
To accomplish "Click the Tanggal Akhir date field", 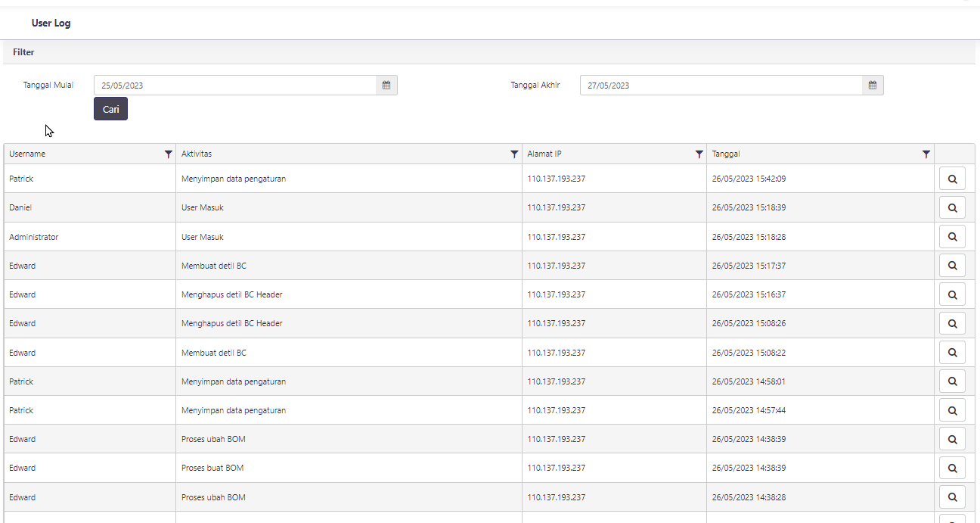I will coord(721,86).
